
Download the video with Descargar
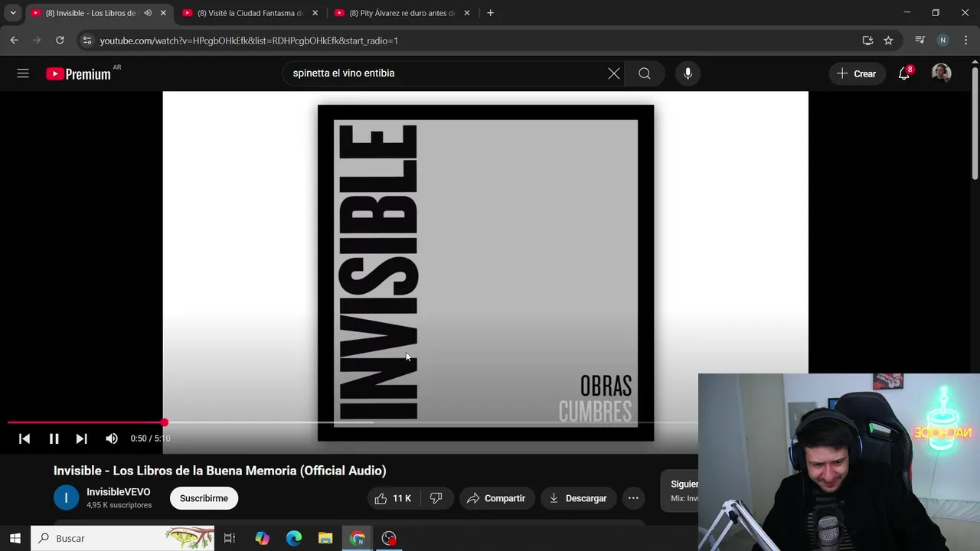[x=578, y=498]
